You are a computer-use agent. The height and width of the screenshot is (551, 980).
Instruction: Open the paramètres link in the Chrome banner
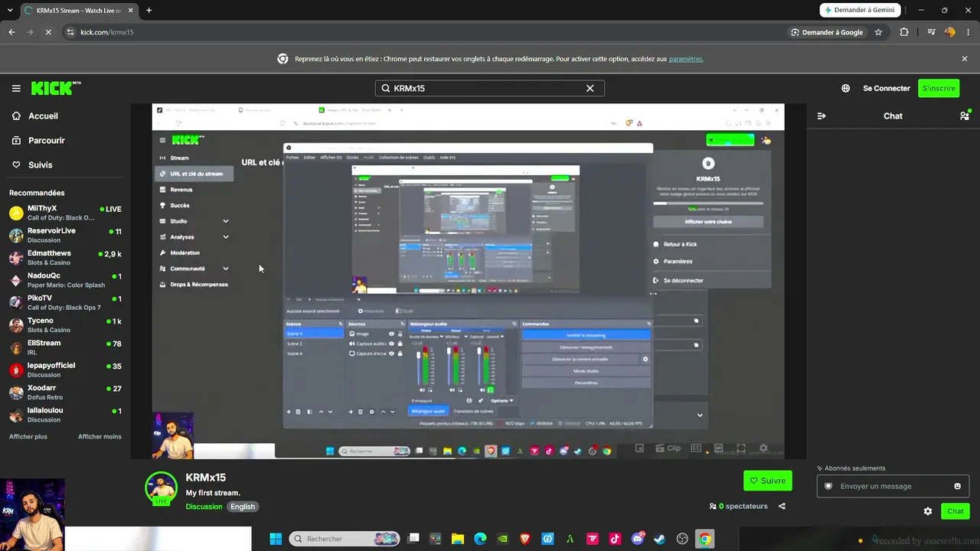pyautogui.click(x=686, y=59)
